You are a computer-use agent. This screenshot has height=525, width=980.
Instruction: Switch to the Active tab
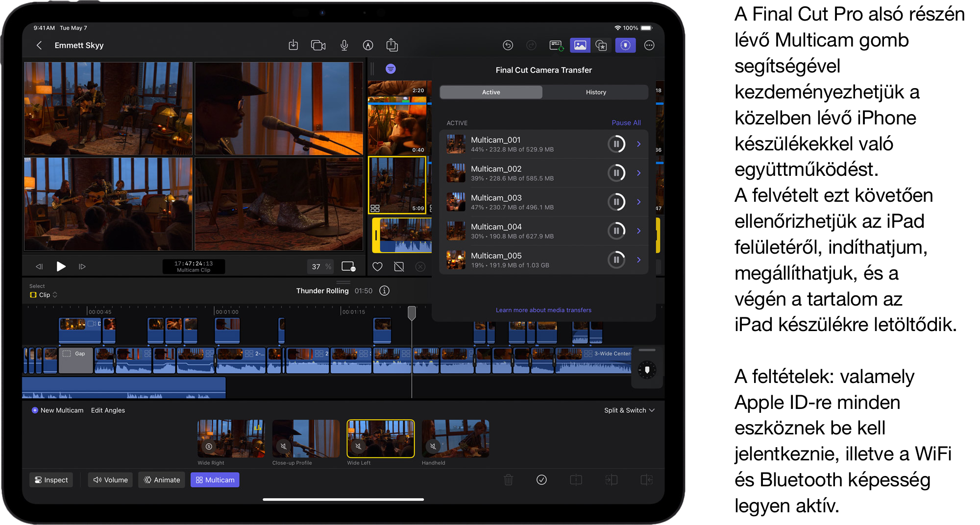coord(491,92)
